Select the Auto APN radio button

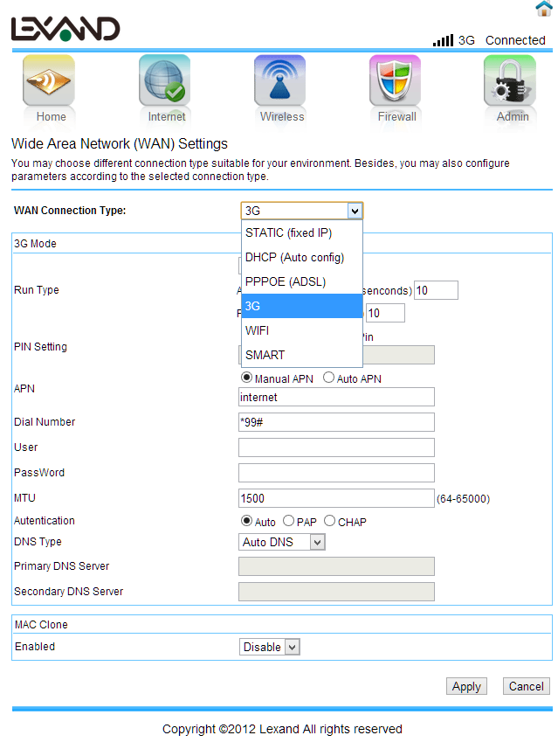(x=328, y=378)
